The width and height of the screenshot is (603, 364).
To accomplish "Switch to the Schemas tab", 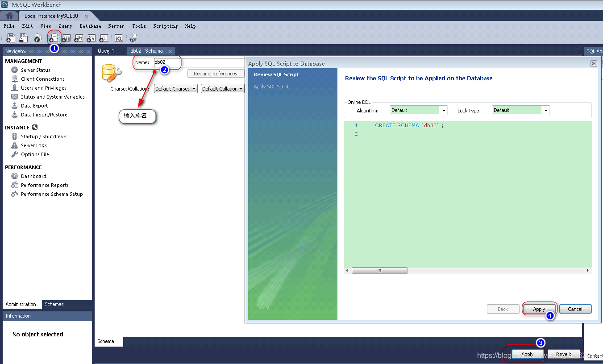I will pyautogui.click(x=54, y=304).
